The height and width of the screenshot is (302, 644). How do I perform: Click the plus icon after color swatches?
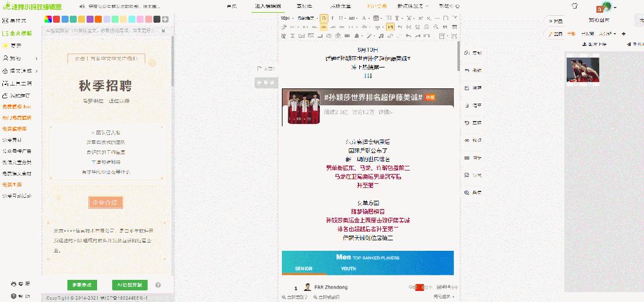(x=165, y=19)
